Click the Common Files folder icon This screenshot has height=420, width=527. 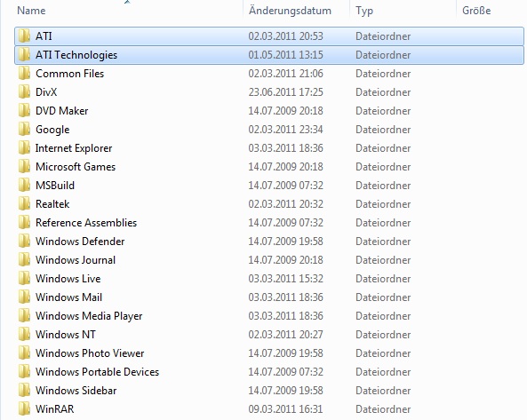click(24, 74)
